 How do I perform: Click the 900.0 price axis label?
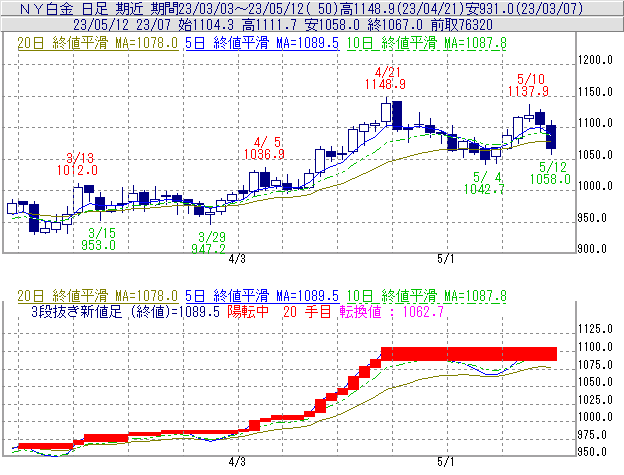click(x=592, y=249)
